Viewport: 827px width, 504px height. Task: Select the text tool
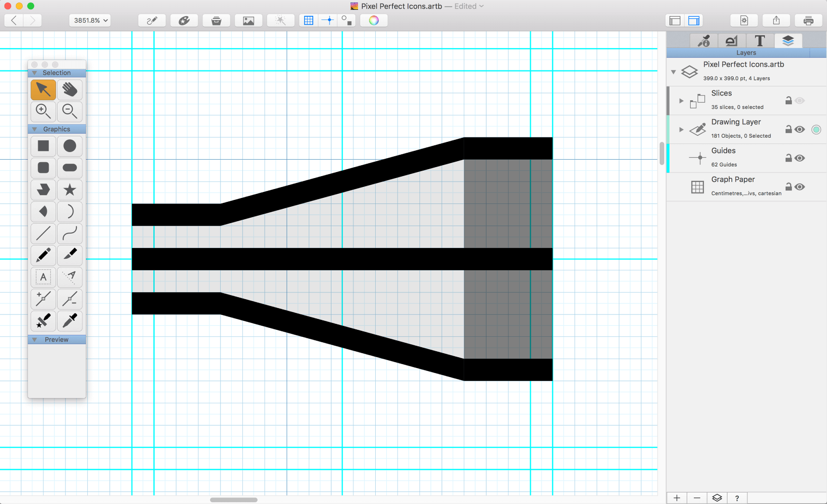point(43,277)
